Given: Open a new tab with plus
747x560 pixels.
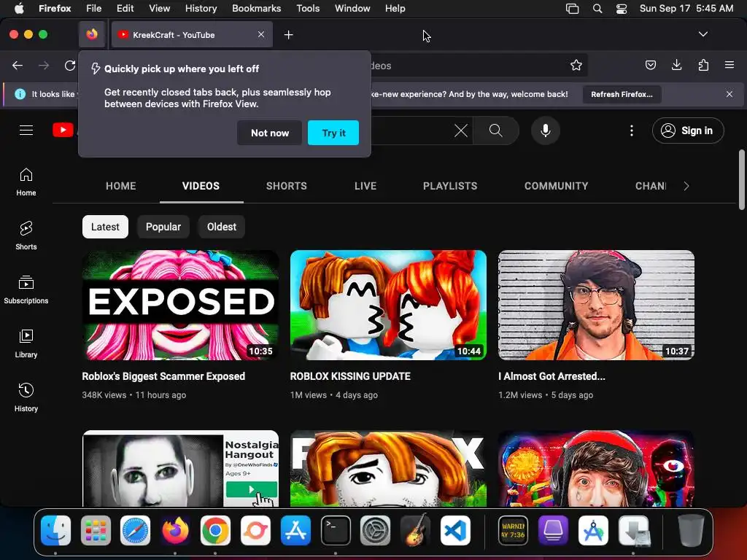Looking at the screenshot, I should pos(288,35).
